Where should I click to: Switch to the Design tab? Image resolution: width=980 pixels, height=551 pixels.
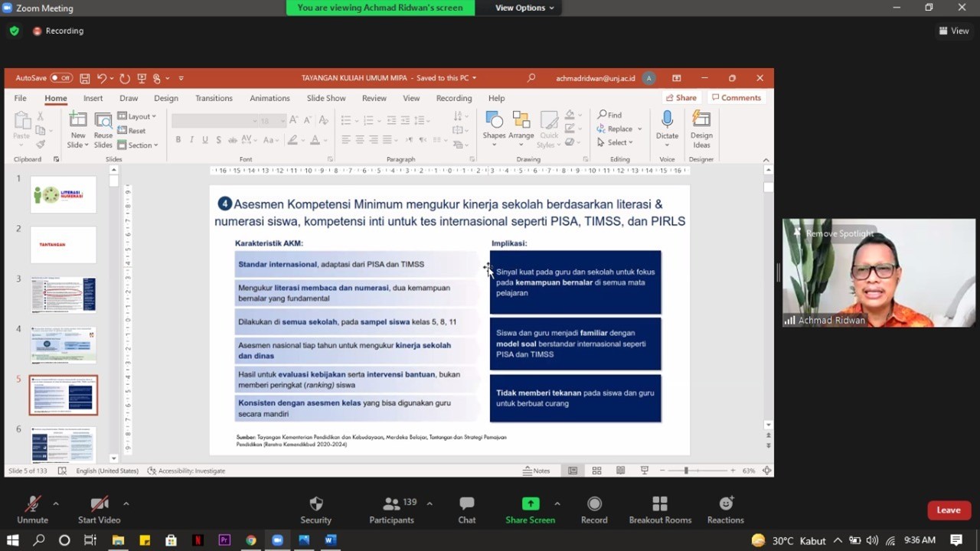(x=166, y=98)
